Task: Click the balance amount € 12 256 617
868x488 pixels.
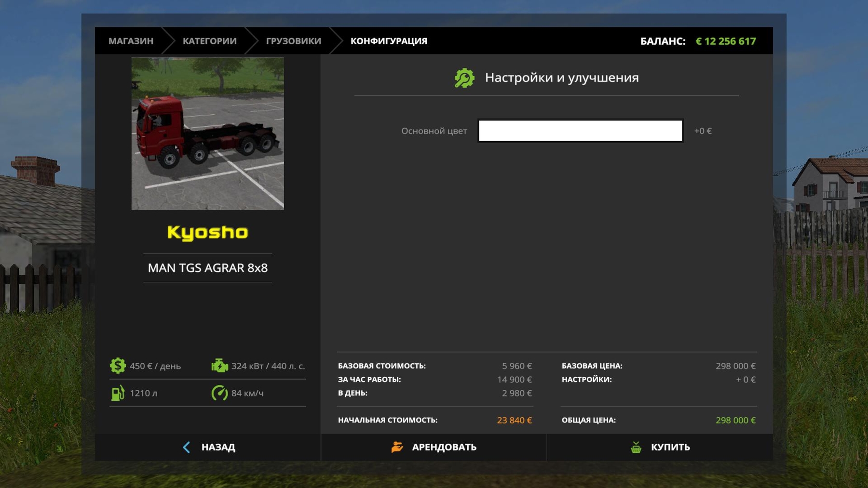Action: [725, 41]
